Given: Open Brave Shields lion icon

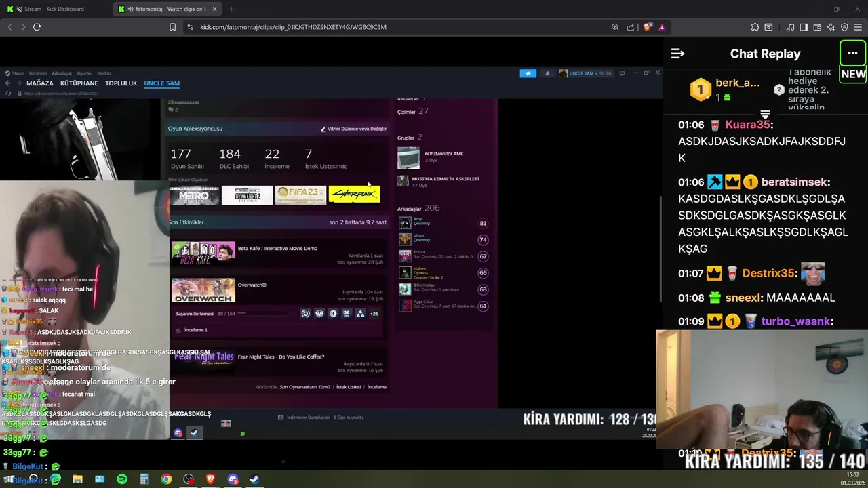Looking at the screenshot, I should coord(648,27).
